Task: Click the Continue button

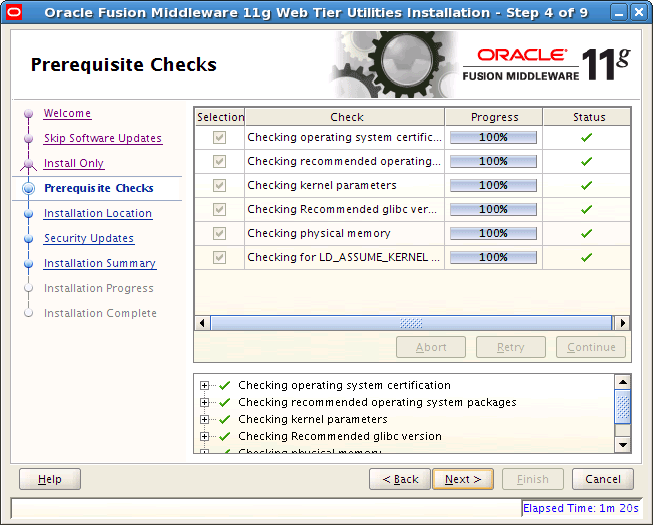Action: (x=591, y=347)
